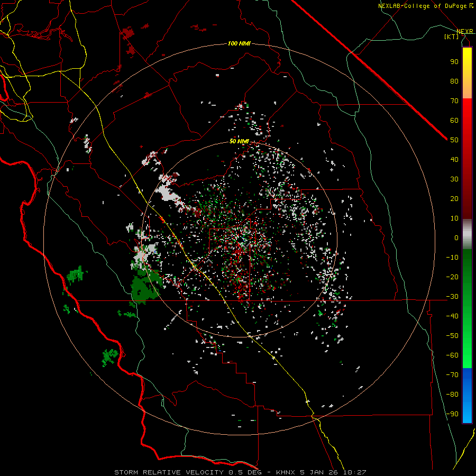Click the 60 value on the velocity scale
Viewport: 476px width, 476px height.
[x=454, y=120]
